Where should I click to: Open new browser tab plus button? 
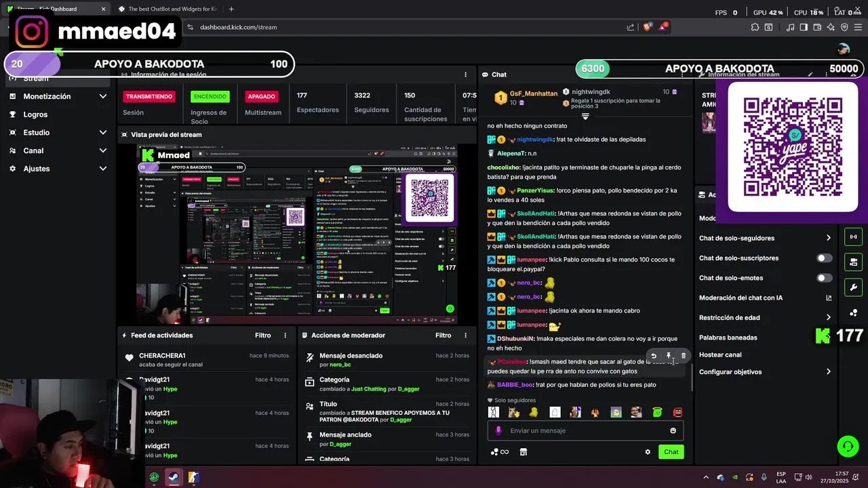[x=231, y=9]
